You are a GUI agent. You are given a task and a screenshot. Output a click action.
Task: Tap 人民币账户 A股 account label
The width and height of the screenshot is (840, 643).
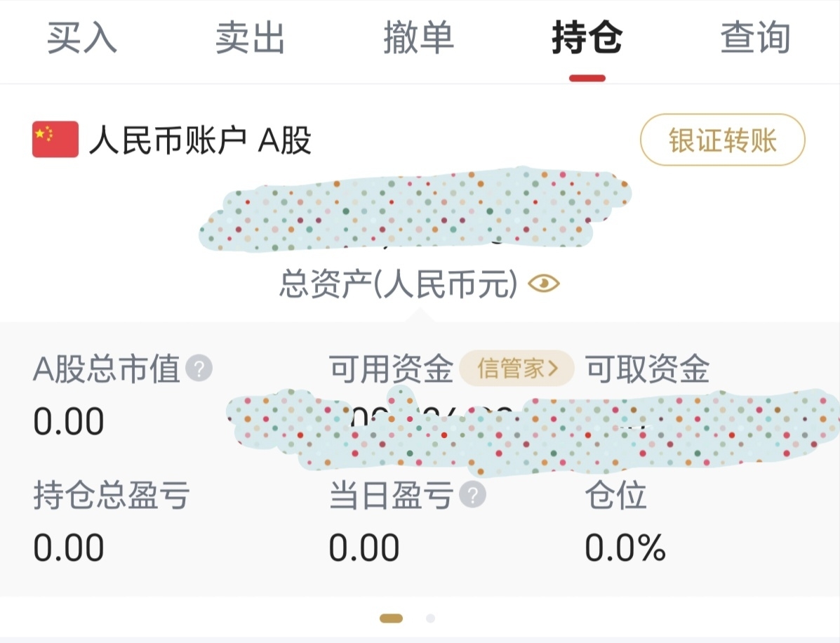coord(200,140)
